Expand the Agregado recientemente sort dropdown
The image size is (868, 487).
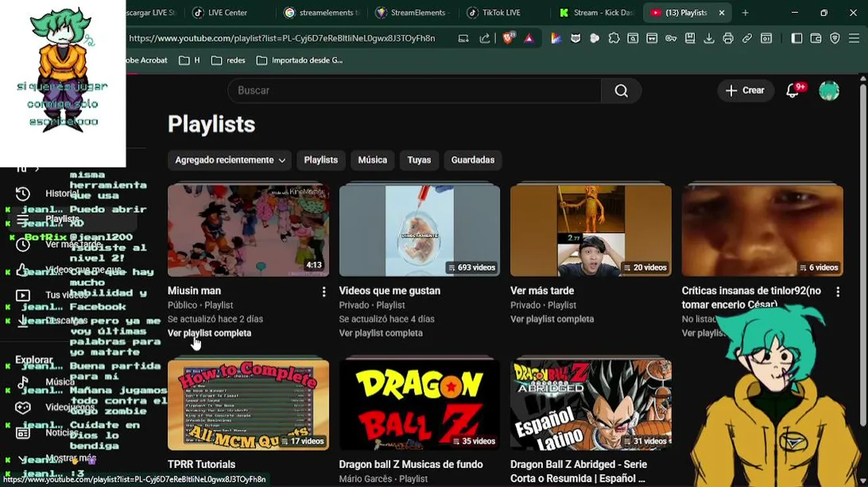(x=230, y=160)
